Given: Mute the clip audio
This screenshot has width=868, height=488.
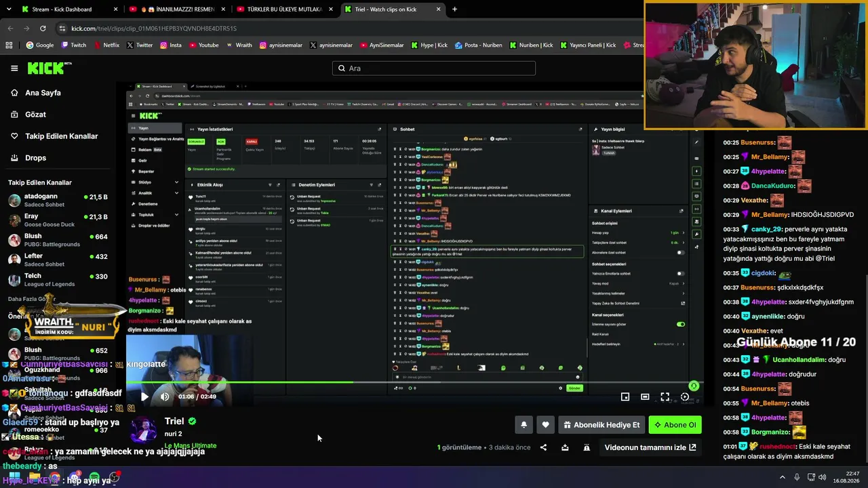Looking at the screenshot, I should click(x=165, y=396).
